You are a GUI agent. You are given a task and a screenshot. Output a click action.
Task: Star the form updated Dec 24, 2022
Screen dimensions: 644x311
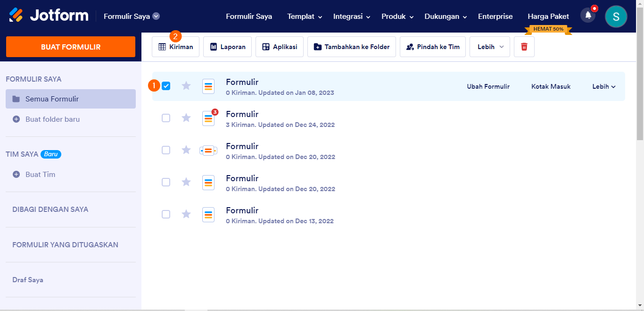click(186, 118)
